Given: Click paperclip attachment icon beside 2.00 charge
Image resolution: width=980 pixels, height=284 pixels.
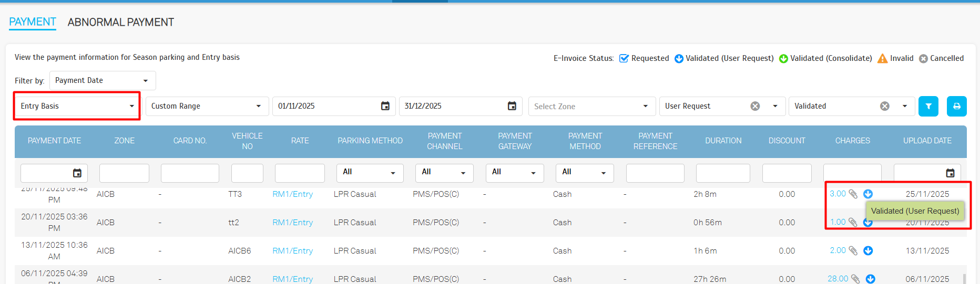Looking at the screenshot, I should 853,251.
